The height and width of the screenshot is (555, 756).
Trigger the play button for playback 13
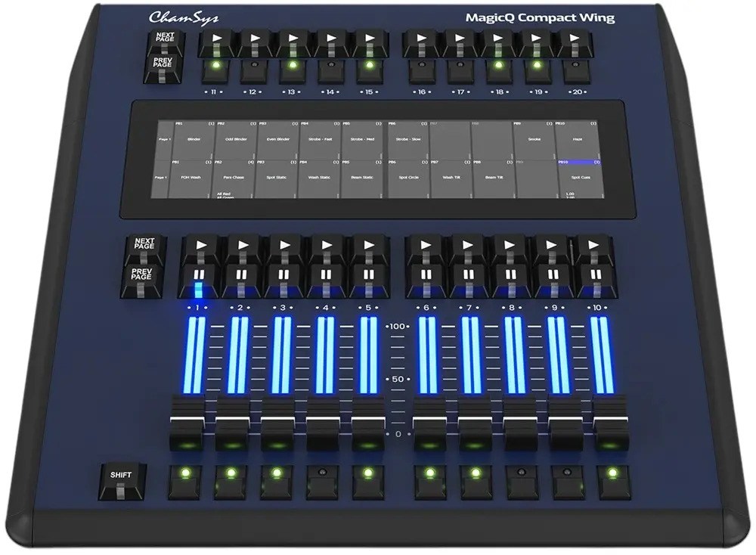[293, 44]
